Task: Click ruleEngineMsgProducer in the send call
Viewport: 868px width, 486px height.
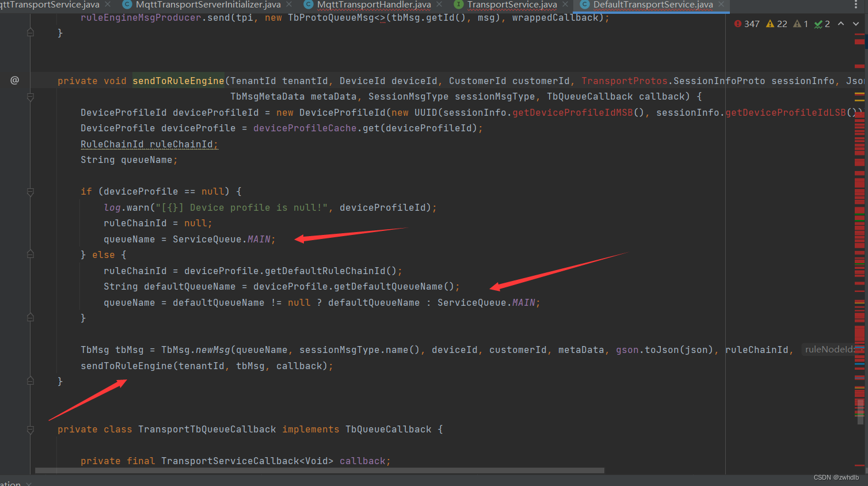Action: [x=141, y=18]
